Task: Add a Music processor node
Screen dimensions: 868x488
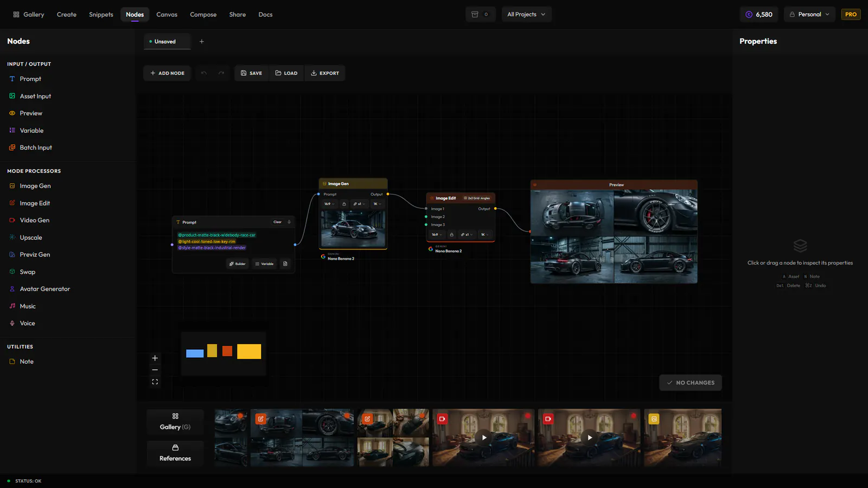Action: coord(22,306)
